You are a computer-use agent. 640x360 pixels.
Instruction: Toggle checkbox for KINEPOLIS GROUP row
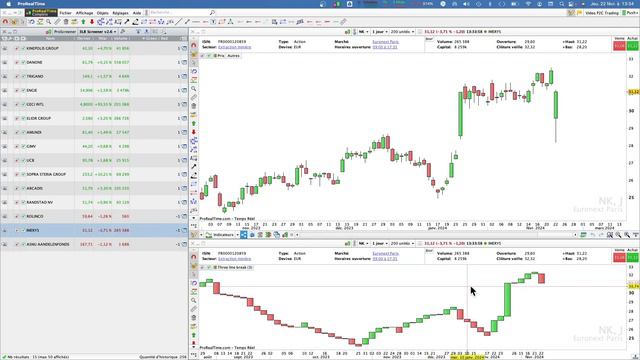(23, 48)
